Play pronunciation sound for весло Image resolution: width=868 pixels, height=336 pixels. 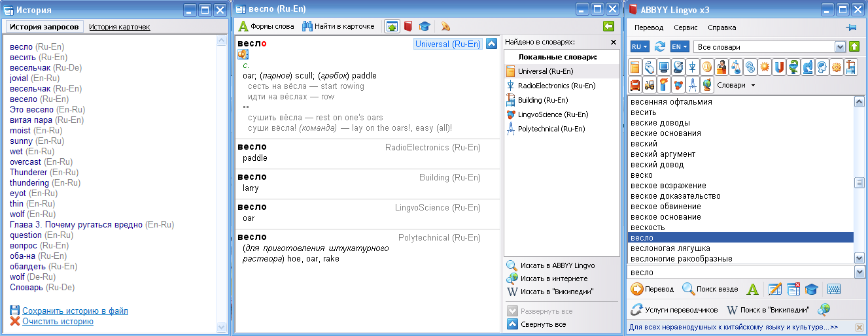click(x=242, y=54)
